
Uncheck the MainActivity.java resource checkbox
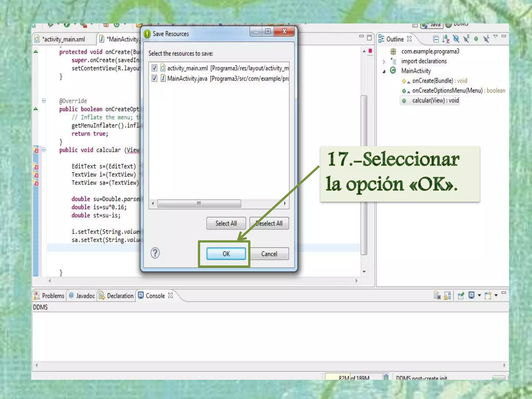point(154,78)
